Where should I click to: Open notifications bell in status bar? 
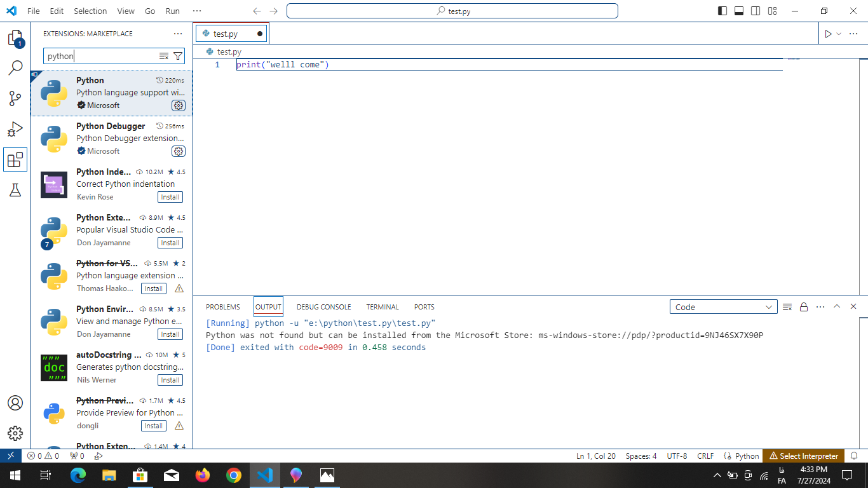click(x=855, y=456)
